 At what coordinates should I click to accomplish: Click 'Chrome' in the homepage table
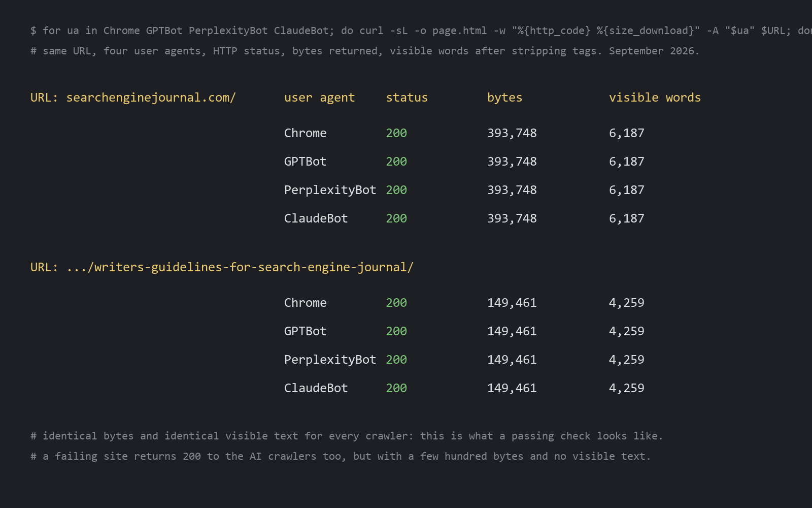(x=306, y=133)
